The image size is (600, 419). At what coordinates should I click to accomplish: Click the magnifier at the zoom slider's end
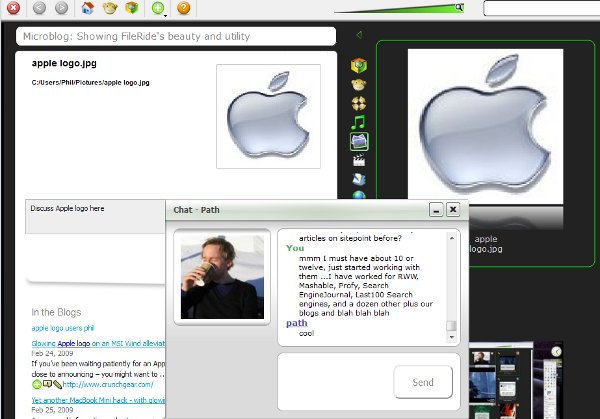point(459,7)
